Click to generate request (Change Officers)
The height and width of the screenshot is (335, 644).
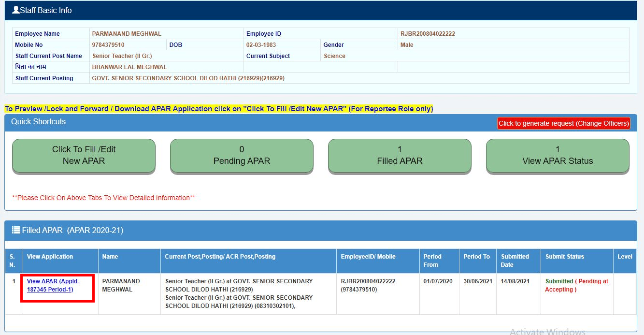563,123
